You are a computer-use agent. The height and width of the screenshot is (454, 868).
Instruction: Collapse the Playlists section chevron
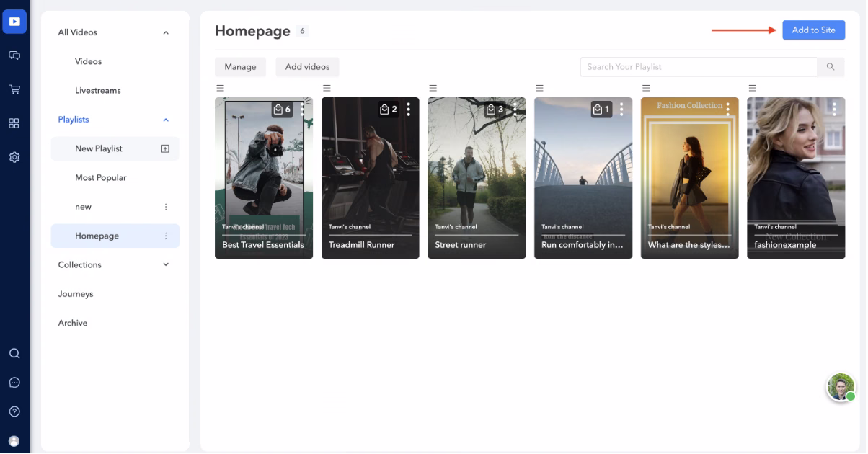click(x=166, y=120)
